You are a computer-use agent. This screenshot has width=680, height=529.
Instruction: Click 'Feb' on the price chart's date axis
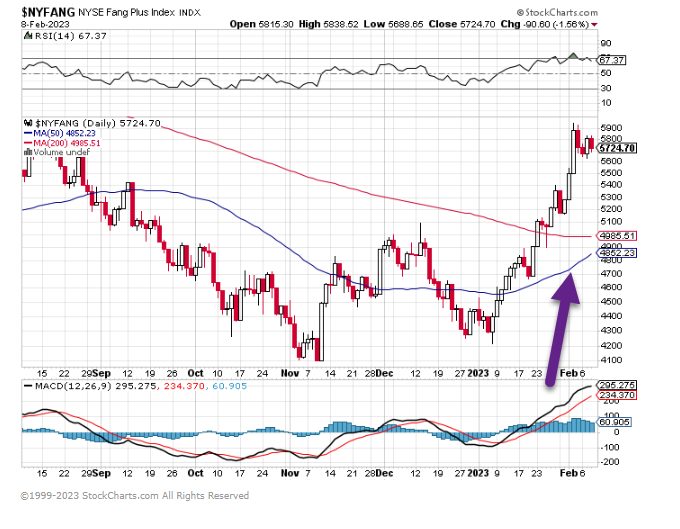coord(569,373)
